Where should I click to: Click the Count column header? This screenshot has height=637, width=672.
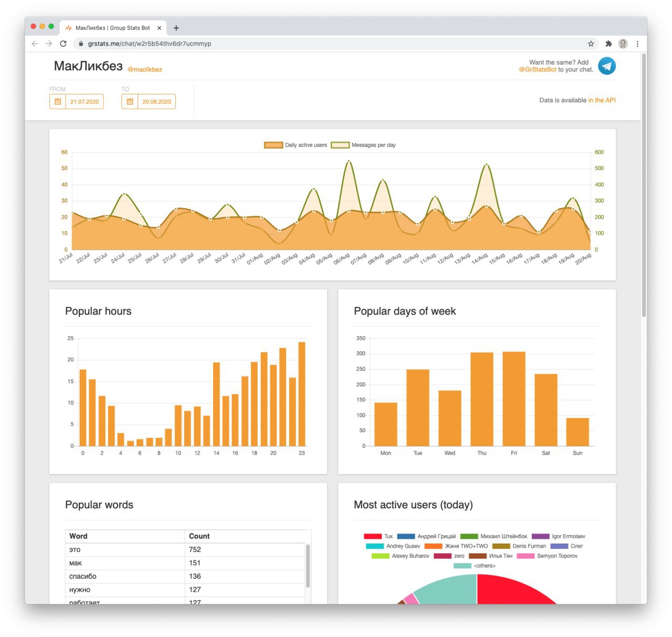(x=245, y=536)
